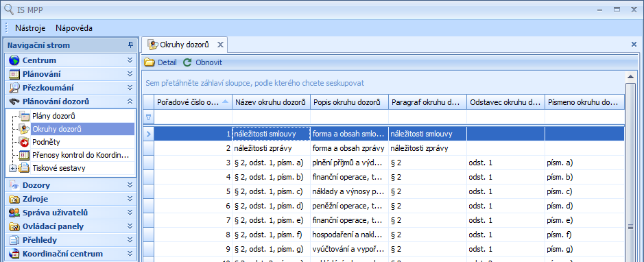Click the Centrum globe icon
The height and width of the screenshot is (262, 644).
click(x=14, y=60)
